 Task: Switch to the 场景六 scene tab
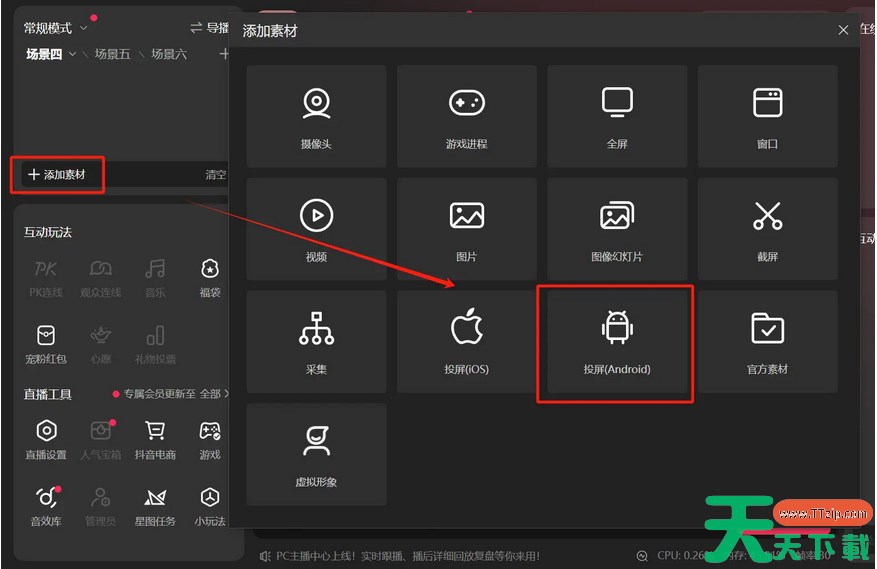pyautogui.click(x=169, y=54)
